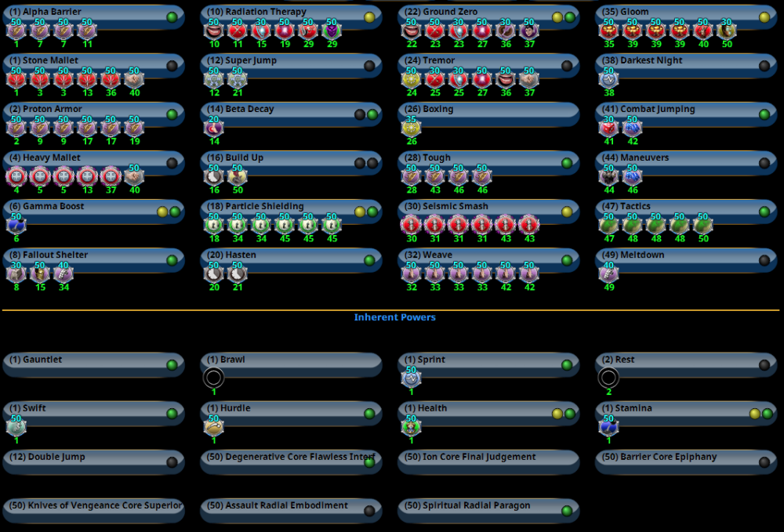This screenshot has height=532, width=784.
Task: Enable the Maneuvers power's dark indicator
Action: click(764, 163)
